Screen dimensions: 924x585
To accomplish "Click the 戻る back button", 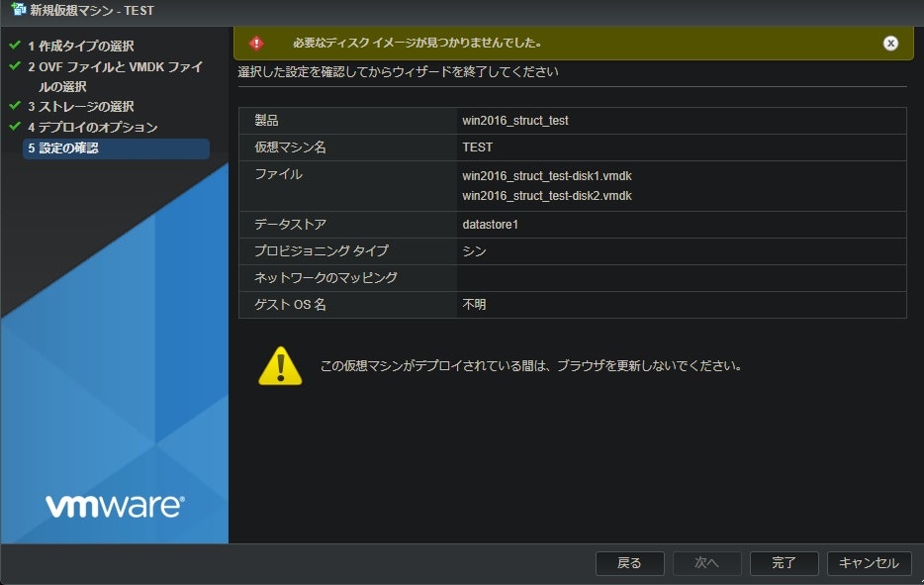I will 630,563.
